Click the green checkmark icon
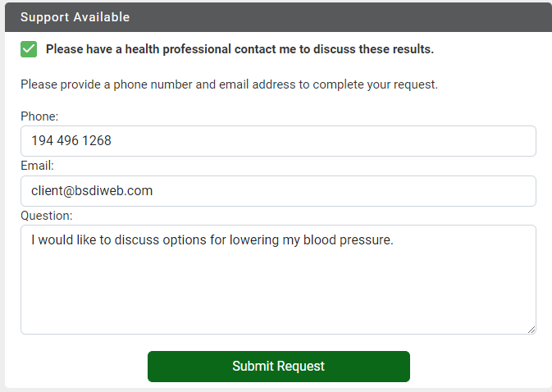 pos(29,49)
